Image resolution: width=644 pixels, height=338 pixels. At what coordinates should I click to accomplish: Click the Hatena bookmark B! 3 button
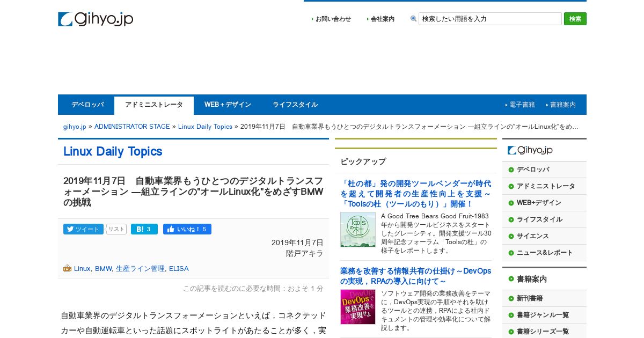coord(144,229)
